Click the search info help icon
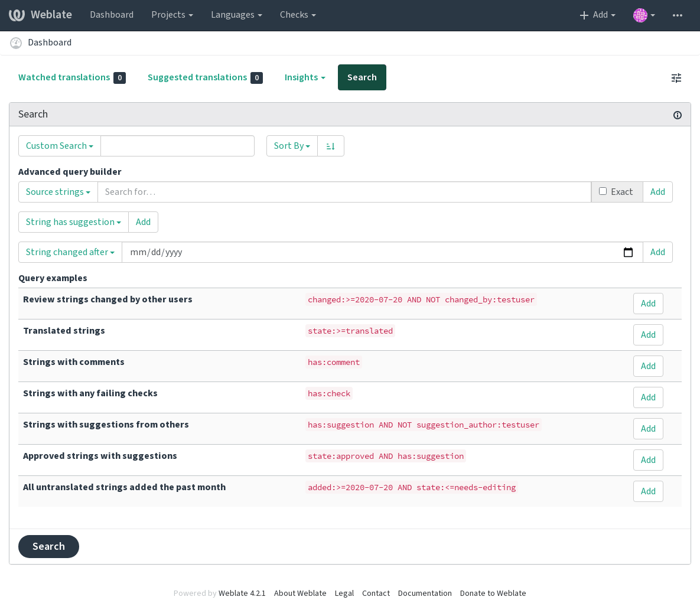700x613 pixels. pyautogui.click(x=677, y=115)
